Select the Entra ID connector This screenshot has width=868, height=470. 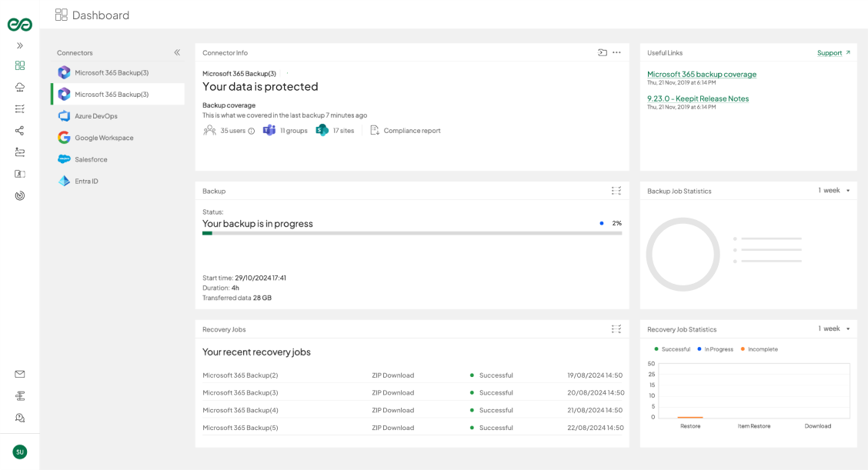(x=118, y=181)
